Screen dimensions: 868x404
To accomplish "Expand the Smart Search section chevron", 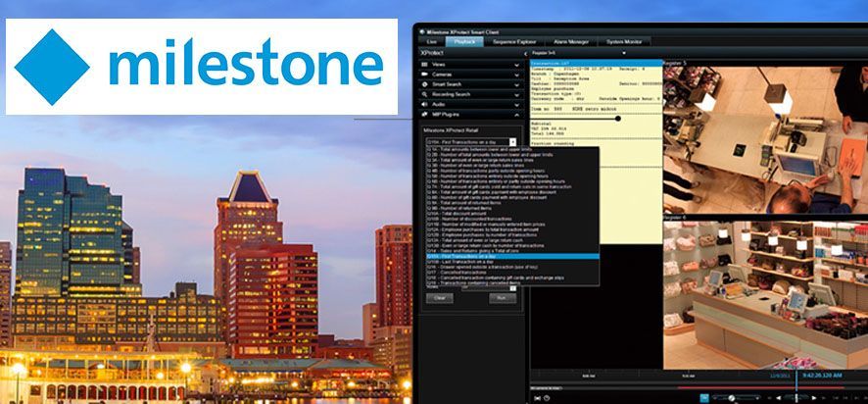I will tap(517, 84).
